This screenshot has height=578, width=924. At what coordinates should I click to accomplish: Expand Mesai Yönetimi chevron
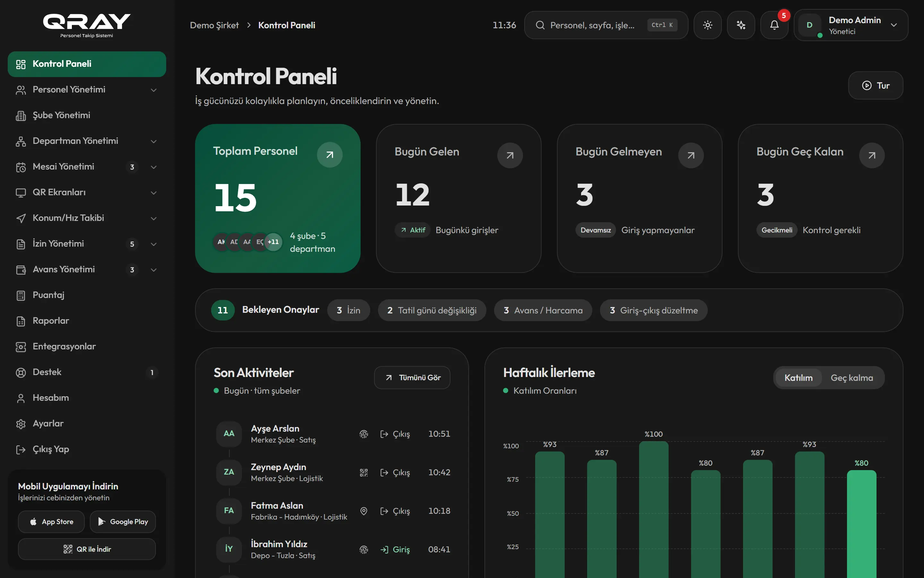(x=153, y=167)
